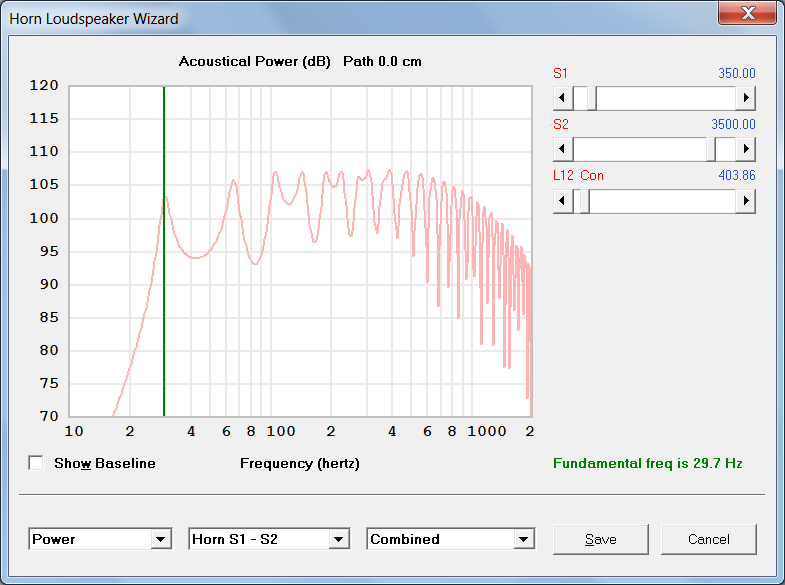Click the Acoustical Power (dB) chart title
Screen dimensions: 785x585
(254, 62)
